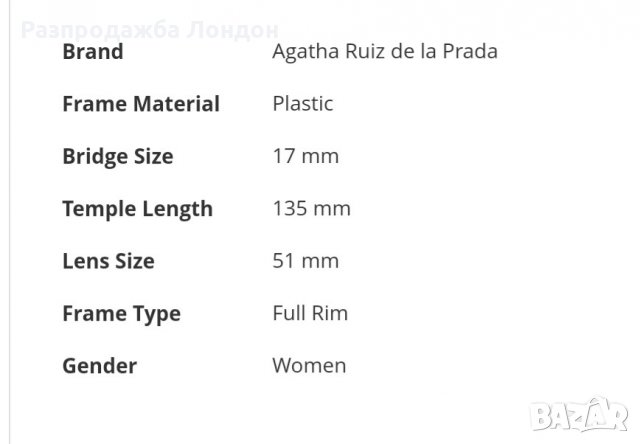The image size is (640, 444).
Task: Click the 135 mm temple value
Action: pos(311,209)
